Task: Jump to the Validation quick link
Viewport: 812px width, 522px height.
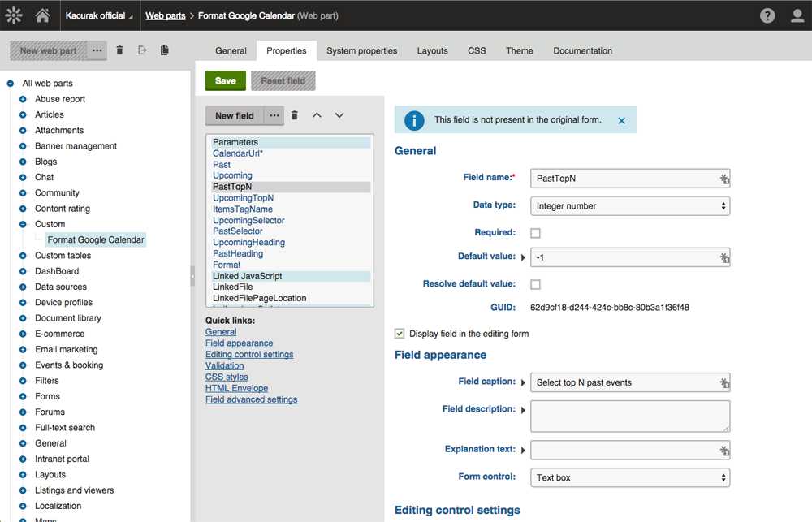Action: point(224,366)
